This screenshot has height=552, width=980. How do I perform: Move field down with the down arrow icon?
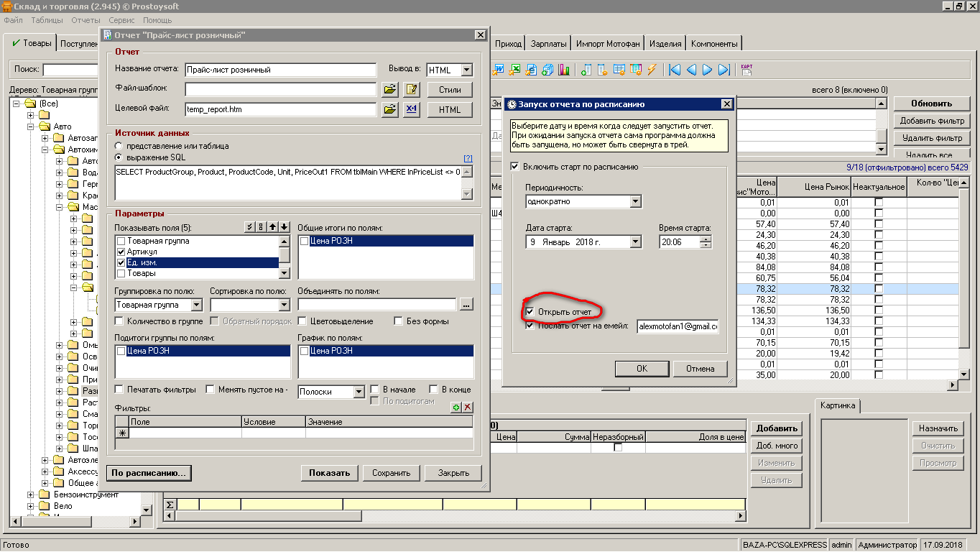coord(285,228)
